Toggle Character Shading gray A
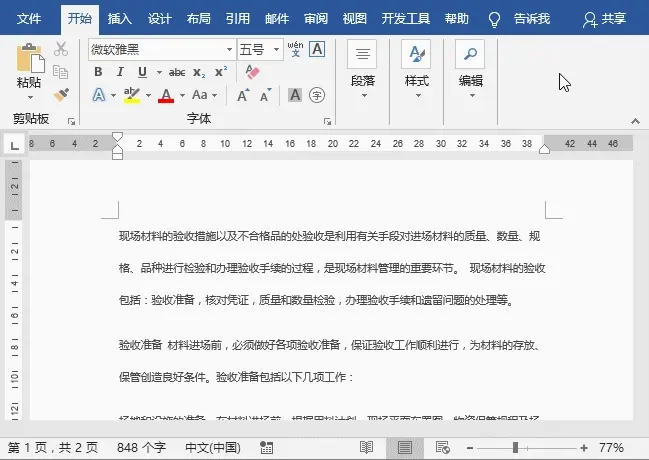Screen dimensions: 649x460 295,95
